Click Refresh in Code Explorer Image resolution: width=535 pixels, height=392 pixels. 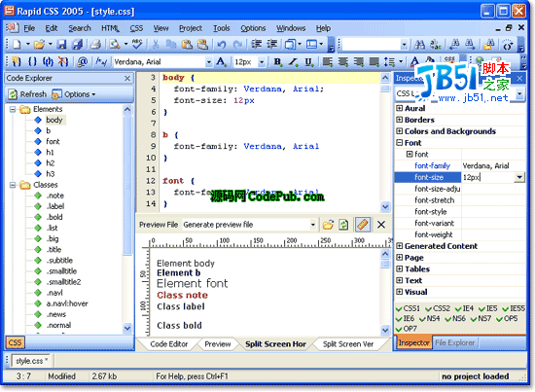click(x=27, y=94)
